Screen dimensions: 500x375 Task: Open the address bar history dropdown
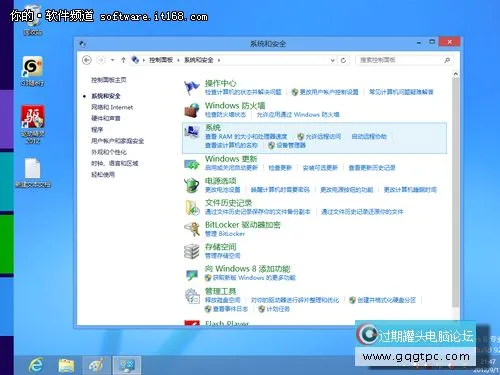(x=332, y=60)
